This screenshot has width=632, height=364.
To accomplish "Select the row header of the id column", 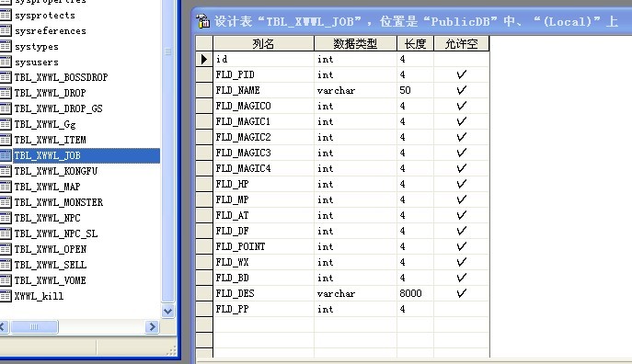I will pos(204,59).
